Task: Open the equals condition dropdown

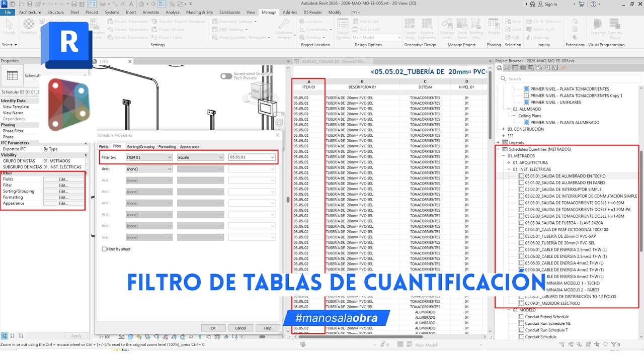Action: pyautogui.click(x=200, y=157)
